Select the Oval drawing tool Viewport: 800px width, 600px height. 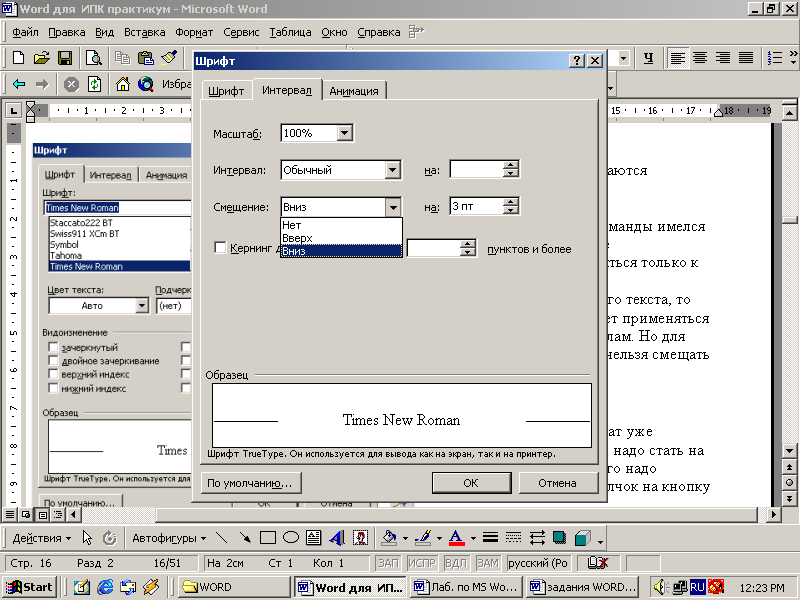291,538
